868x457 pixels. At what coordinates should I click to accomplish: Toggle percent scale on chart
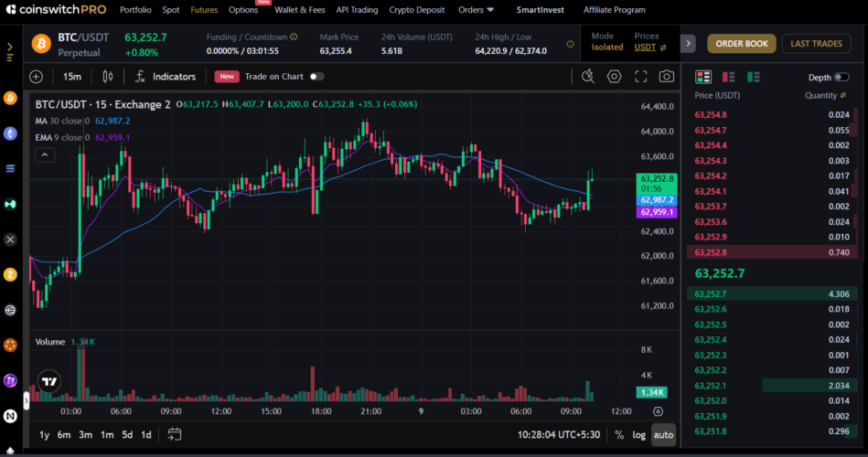[619, 435]
